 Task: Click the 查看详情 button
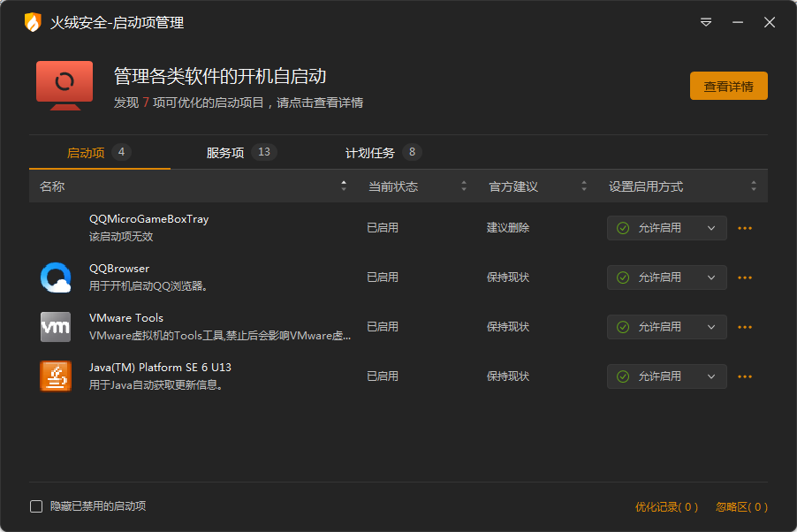[728, 87]
